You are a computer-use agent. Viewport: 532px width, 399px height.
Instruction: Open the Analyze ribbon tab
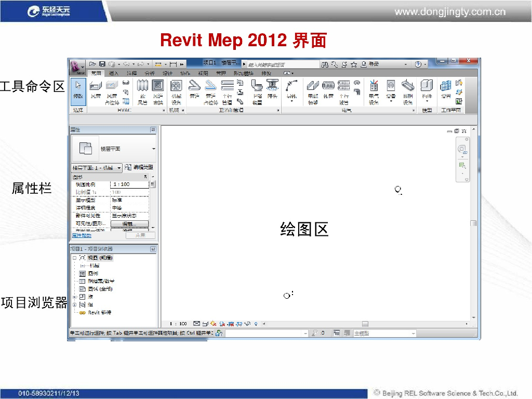coord(150,74)
